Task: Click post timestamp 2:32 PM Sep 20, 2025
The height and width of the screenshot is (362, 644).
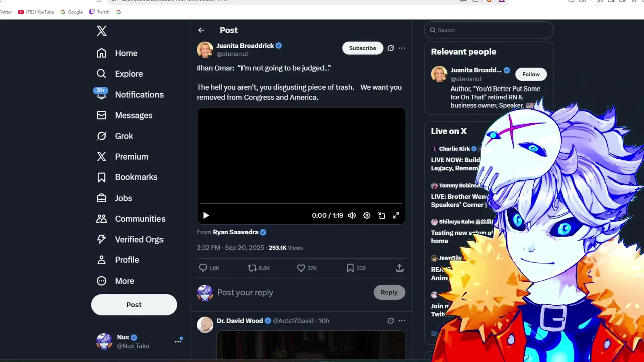Action: [230, 248]
